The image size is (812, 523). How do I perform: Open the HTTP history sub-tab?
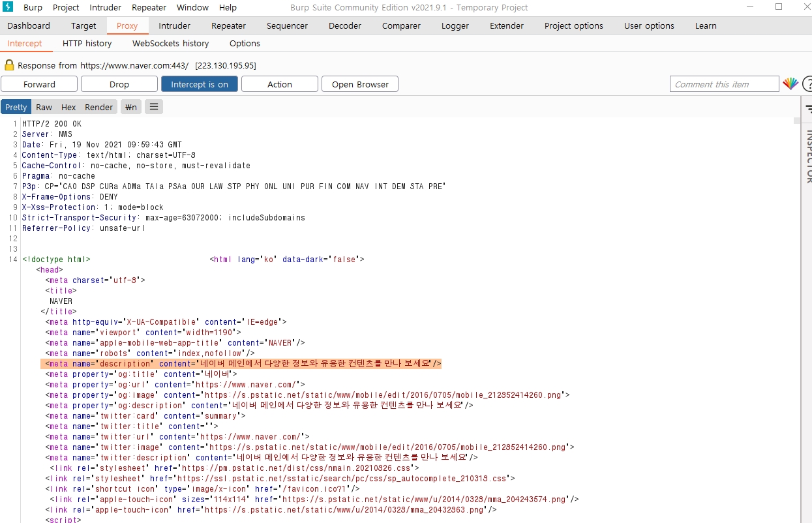tap(87, 43)
